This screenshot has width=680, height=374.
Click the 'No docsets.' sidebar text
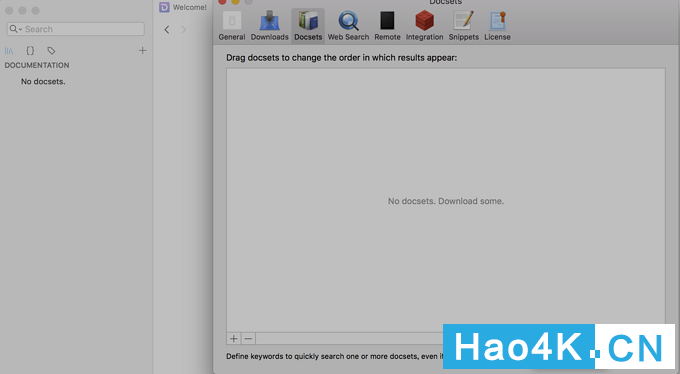pos(43,82)
